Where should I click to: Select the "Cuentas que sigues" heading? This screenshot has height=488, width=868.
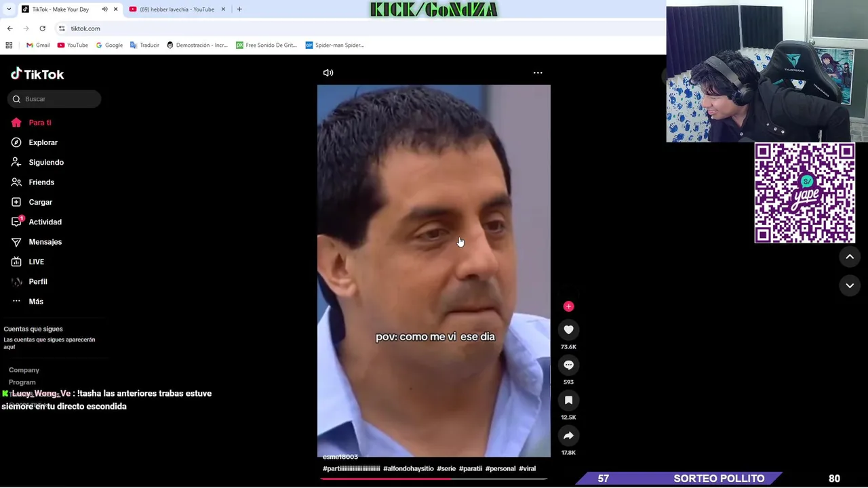33,329
